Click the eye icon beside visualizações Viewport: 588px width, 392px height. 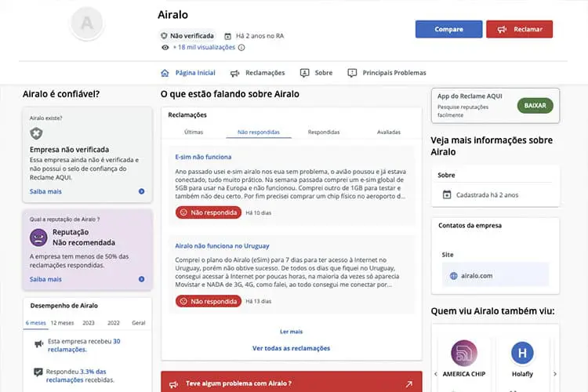pos(165,48)
